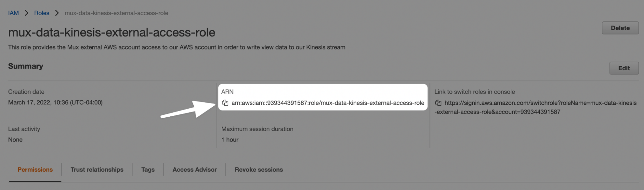View the Access Advisor tab
644x190 pixels.
[x=195, y=170]
